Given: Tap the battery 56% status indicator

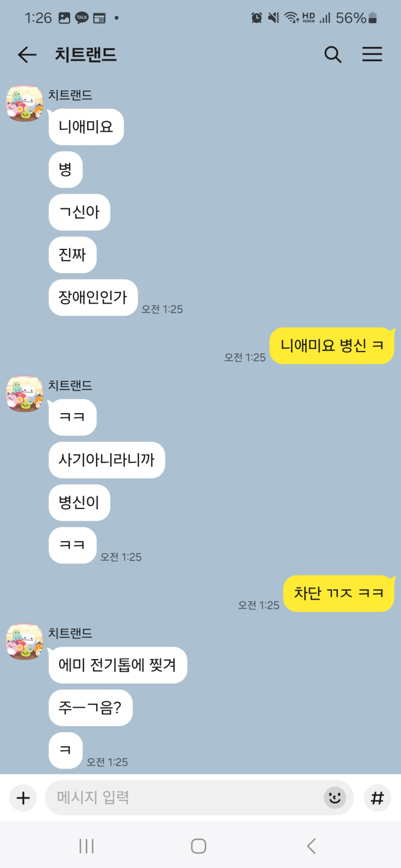Looking at the screenshot, I should click(356, 18).
